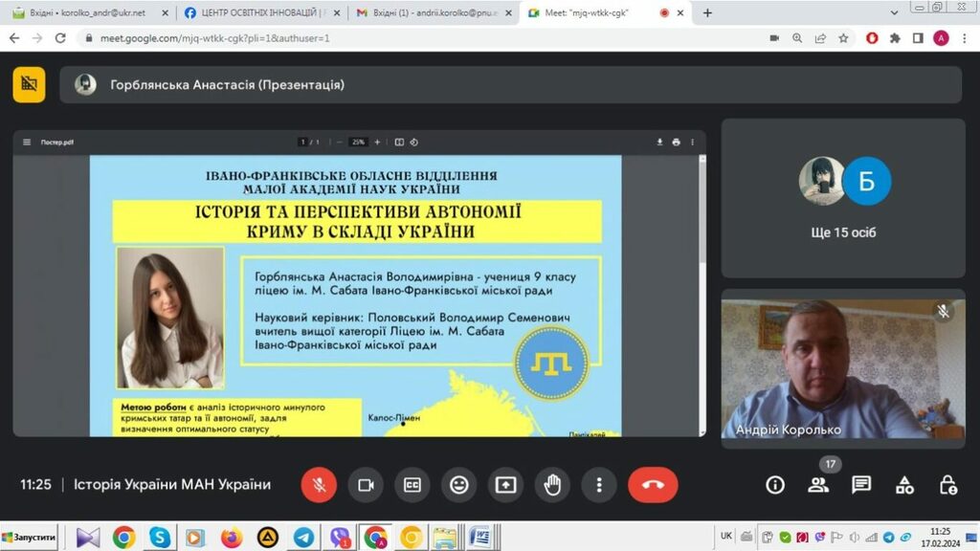
Task: Turn on closed captions
Action: click(x=412, y=485)
